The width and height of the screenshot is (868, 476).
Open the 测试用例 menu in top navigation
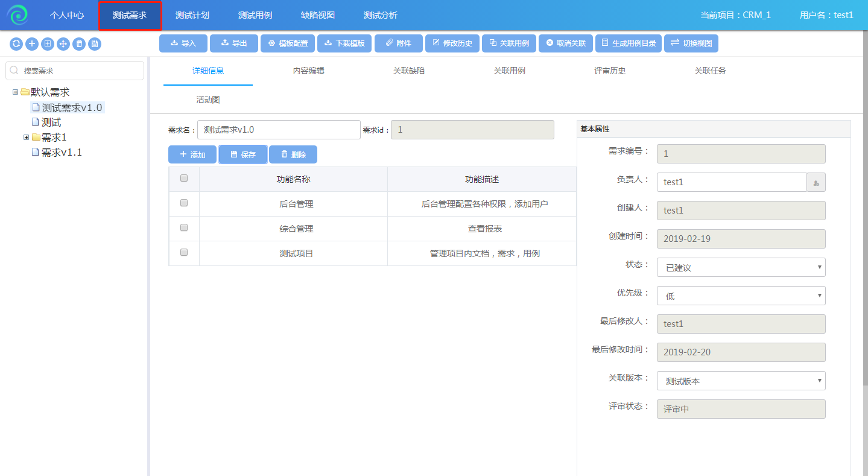(255, 15)
